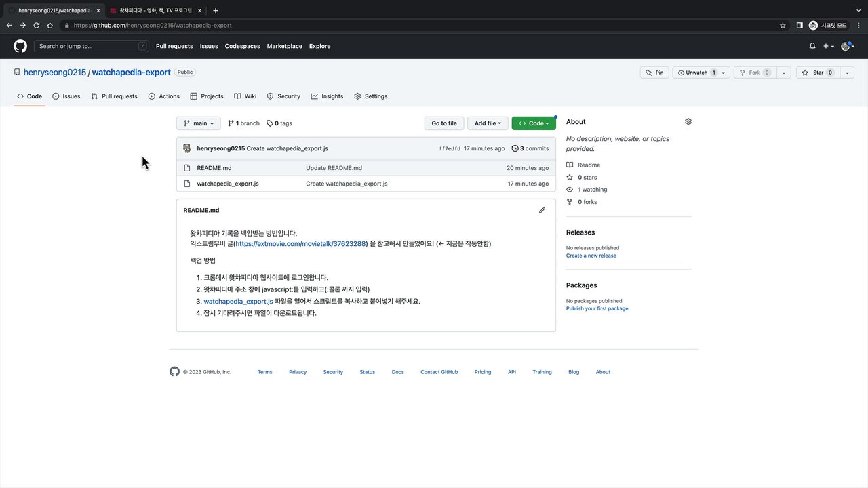The image size is (868, 488).
Task: Open watchapedia_export.js in the file list
Action: [x=228, y=184]
